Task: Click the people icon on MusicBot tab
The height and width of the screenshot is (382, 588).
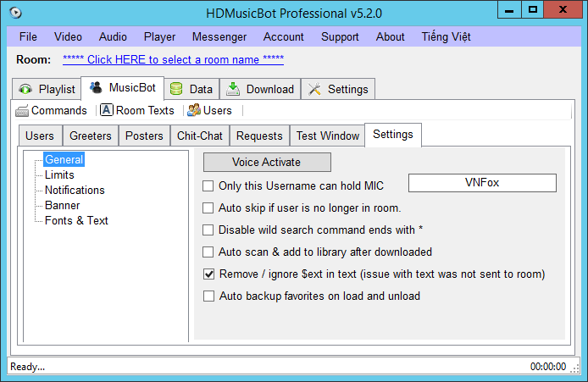Action: 96,88
